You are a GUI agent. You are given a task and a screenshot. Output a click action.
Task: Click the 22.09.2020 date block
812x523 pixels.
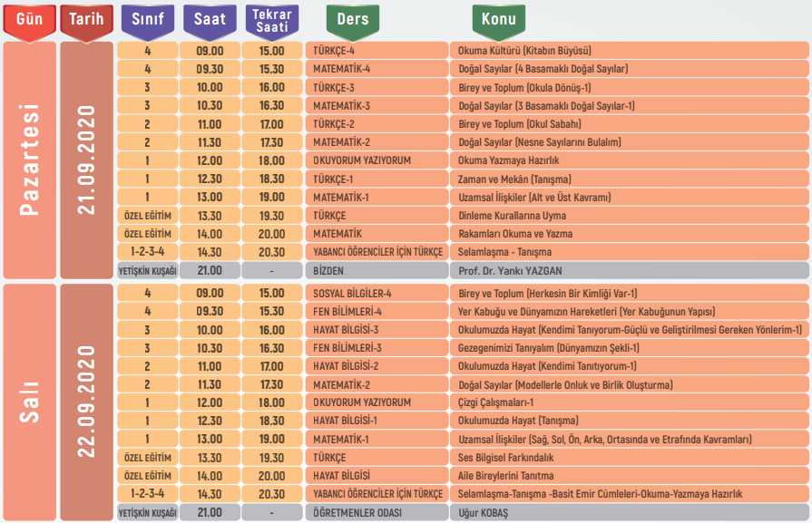point(87,402)
